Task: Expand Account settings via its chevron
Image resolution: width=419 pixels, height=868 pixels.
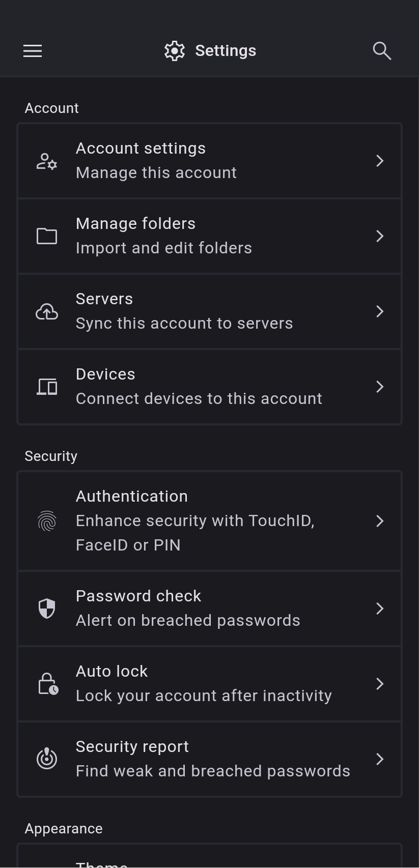Action: (380, 161)
